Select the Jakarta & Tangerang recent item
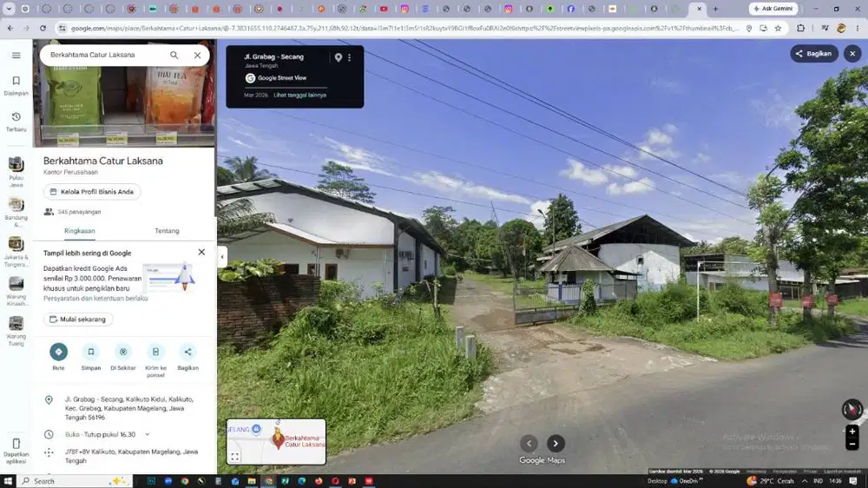 pyautogui.click(x=16, y=252)
